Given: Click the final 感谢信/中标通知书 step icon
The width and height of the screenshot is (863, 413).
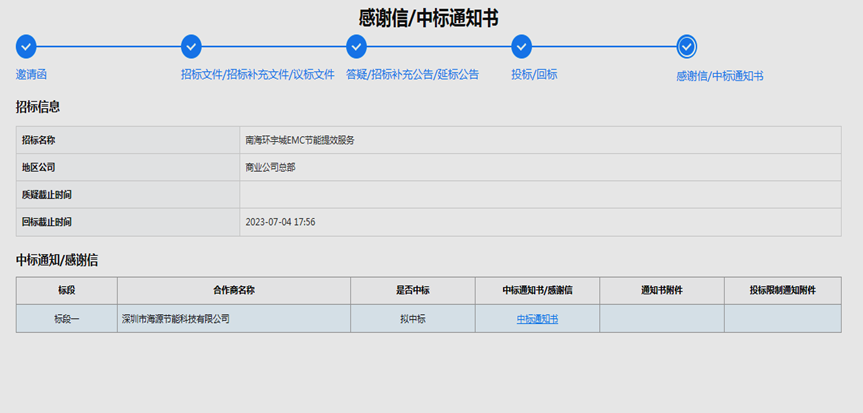Looking at the screenshot, I should tap(686, 46).
